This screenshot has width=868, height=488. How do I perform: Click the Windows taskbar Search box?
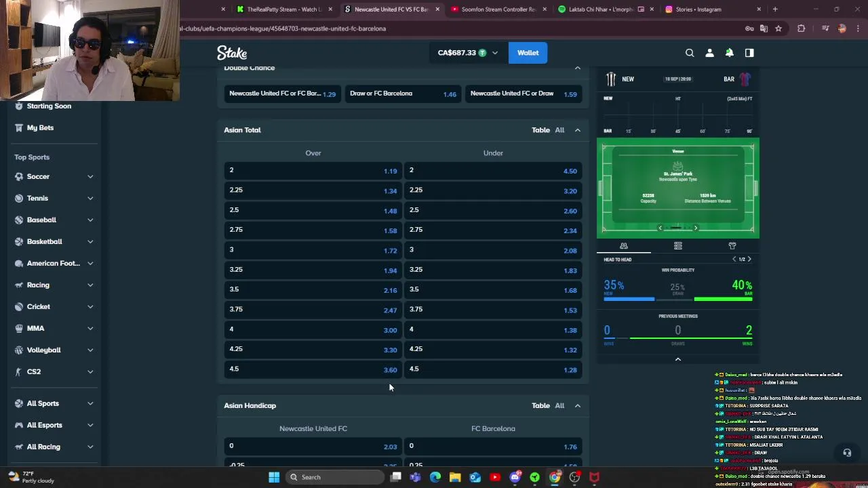pos(334,477)
